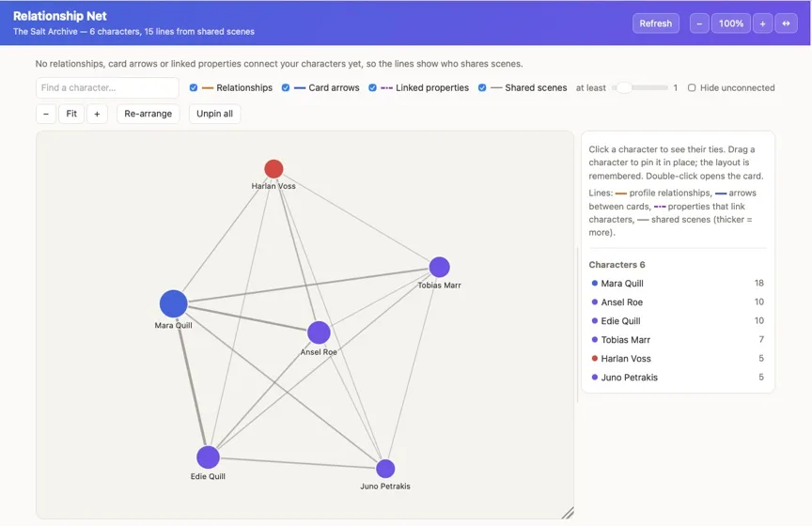Select Edie Quill in characters list

pyautogui.click(x=678, y=321)
